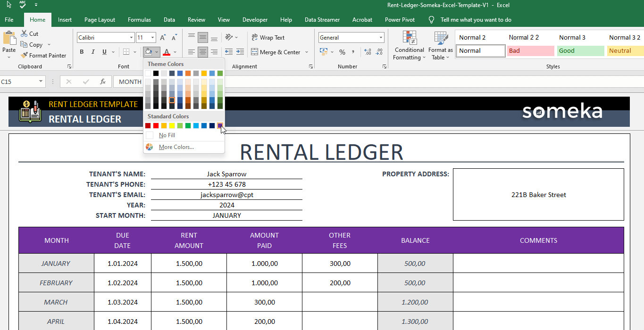This screenshot has height=330, width=644.
Task: Click the Spelling ABC checkmark icon in title bar
Action: coord(23,5)
